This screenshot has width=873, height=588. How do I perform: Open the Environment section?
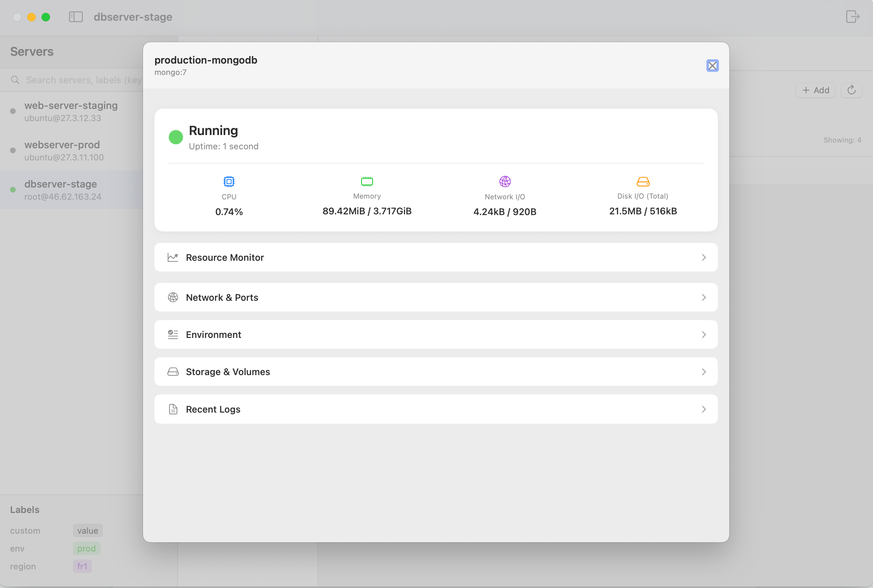coord(435,334)
